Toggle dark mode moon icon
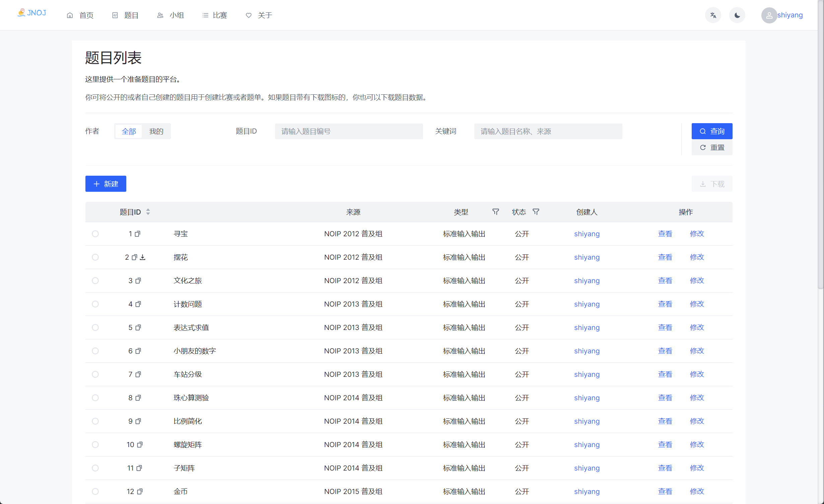The width and height of the screenshot is (824, 504). tap(737, 15)
